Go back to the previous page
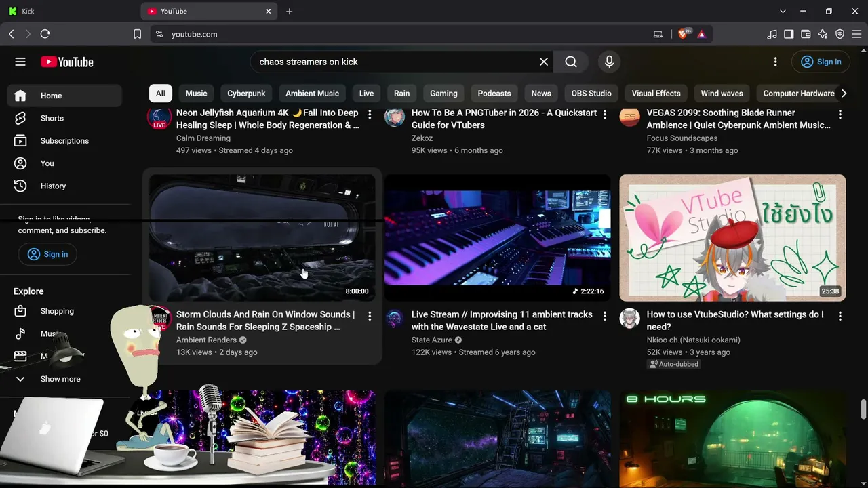 click(12, 34)
